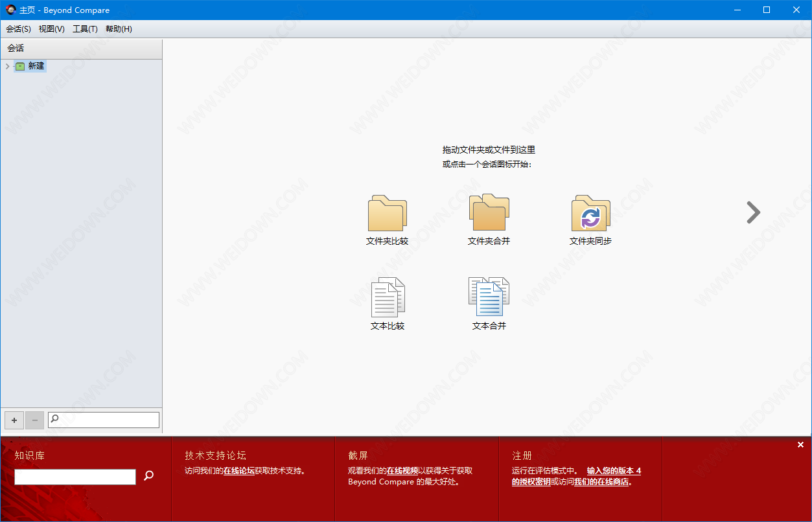Open the 工具(T) menu
This screenshot has height=522, width=812.
[x=85, y=29]
